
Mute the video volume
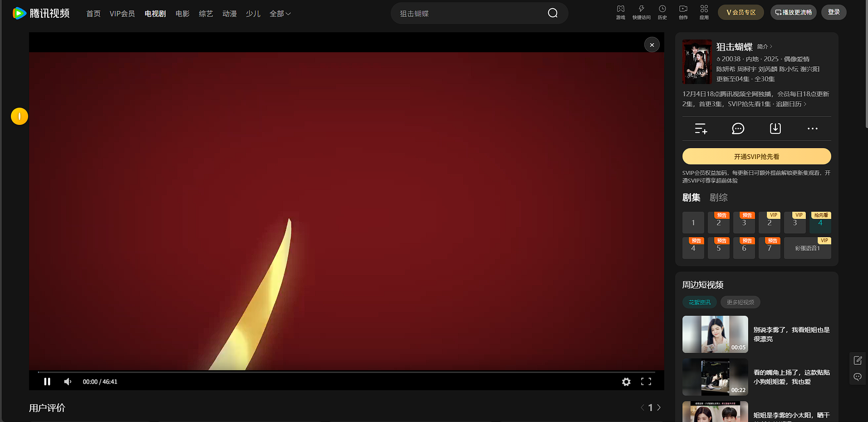(x=67, y=382)
